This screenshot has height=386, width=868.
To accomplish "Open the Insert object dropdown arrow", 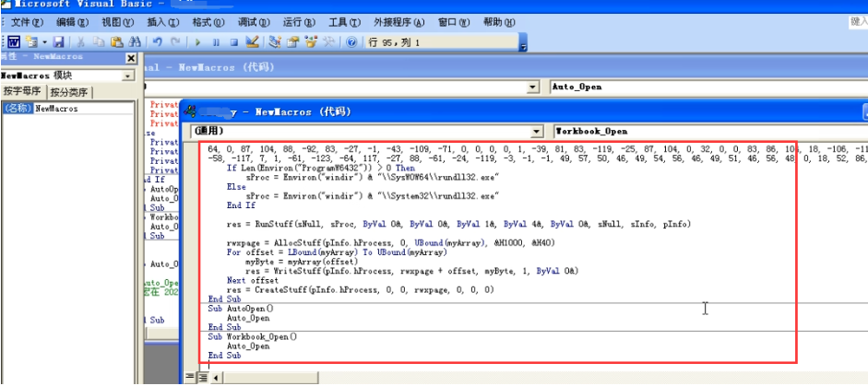I will 44,42.
